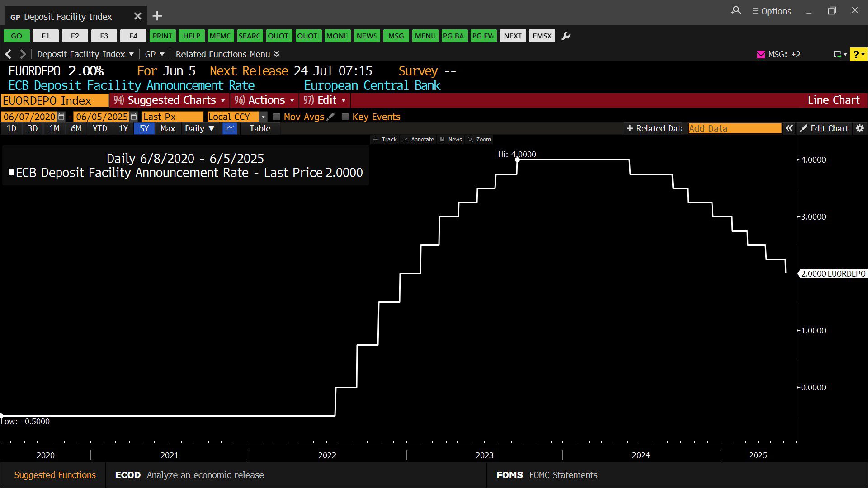Enable the Key Events checkbox
The width and height of the screenshot is (868, 488).
pos(345,117)
